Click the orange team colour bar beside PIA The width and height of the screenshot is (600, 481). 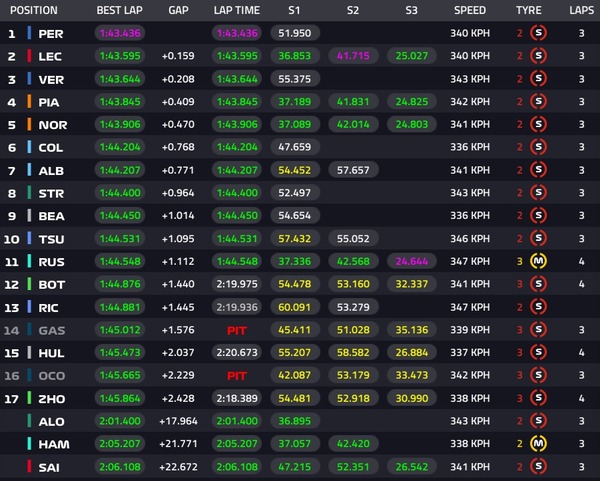tap(30, 102)
